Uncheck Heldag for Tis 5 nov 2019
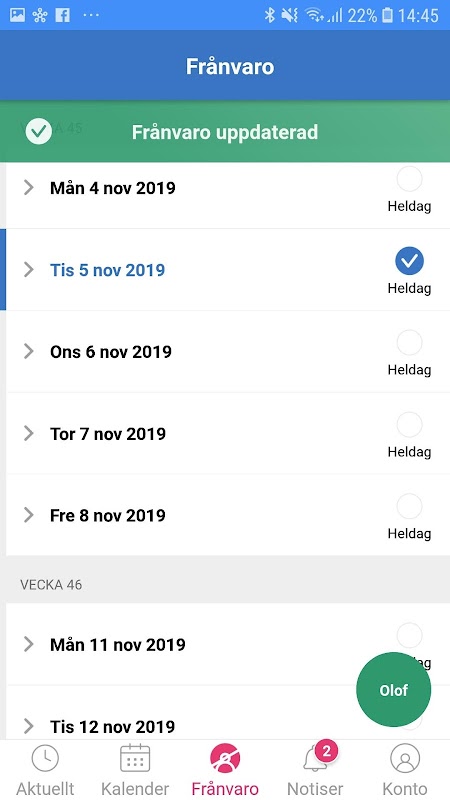This screenshot has height=800, width=450. point(409,261)
